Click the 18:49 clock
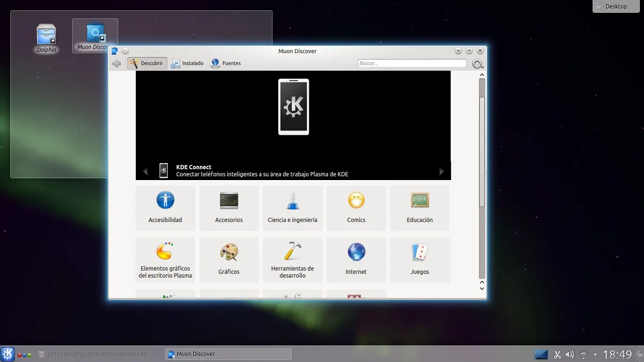Viewport: 644px width, 362px height. (617, 354)
